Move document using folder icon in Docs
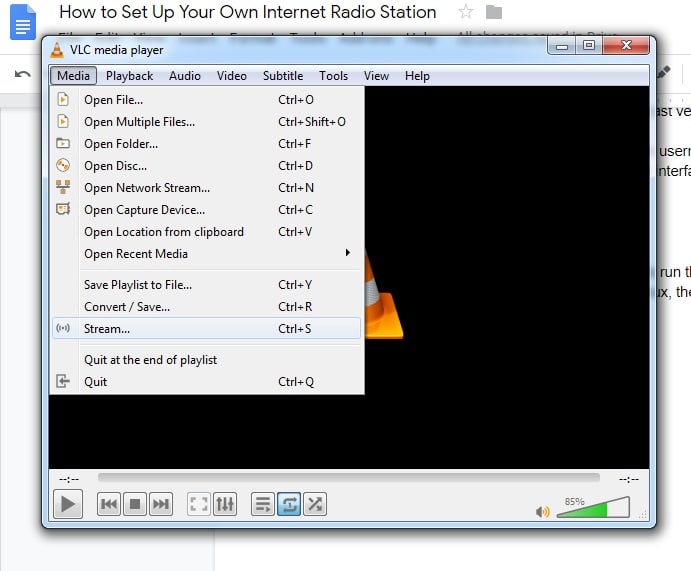The height and width of the screenshot is (571, 691). pyautogui.click(x=494, y=12)
